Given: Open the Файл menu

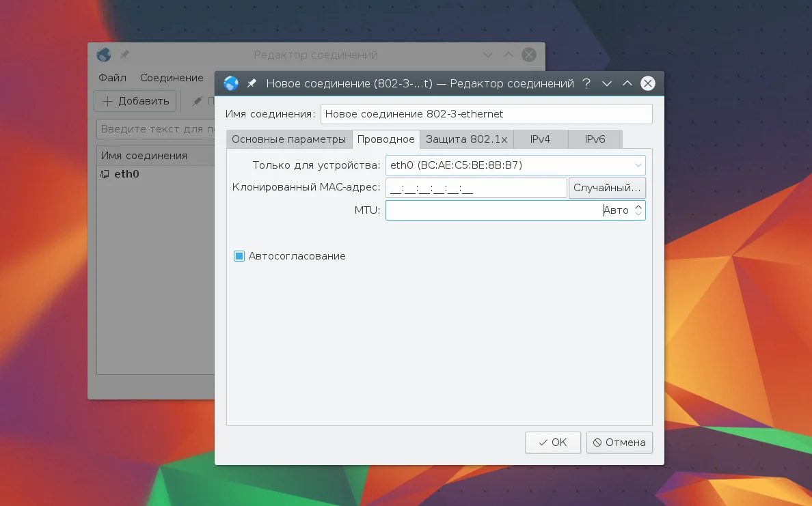Looking at the screenshot, I should [112, 78].
